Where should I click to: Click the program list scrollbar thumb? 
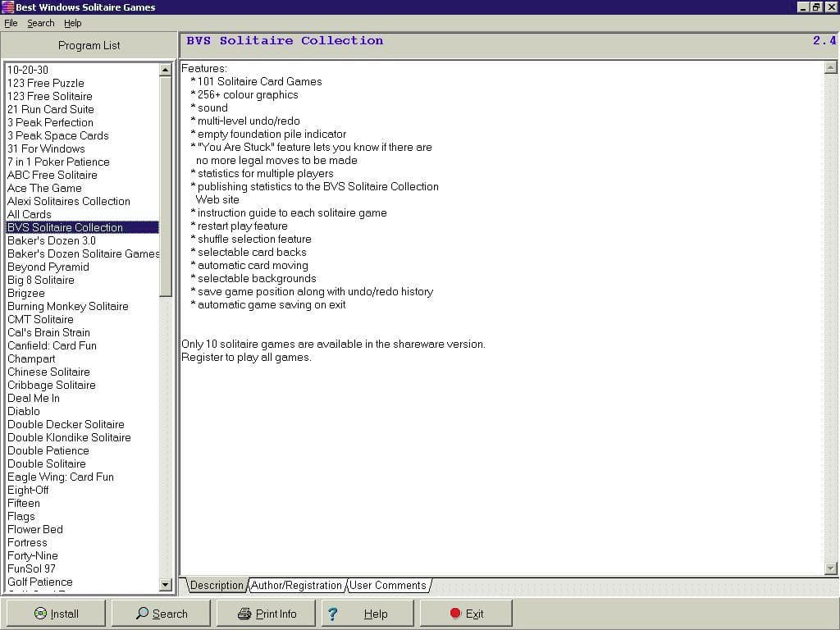[x=166, y=186]
